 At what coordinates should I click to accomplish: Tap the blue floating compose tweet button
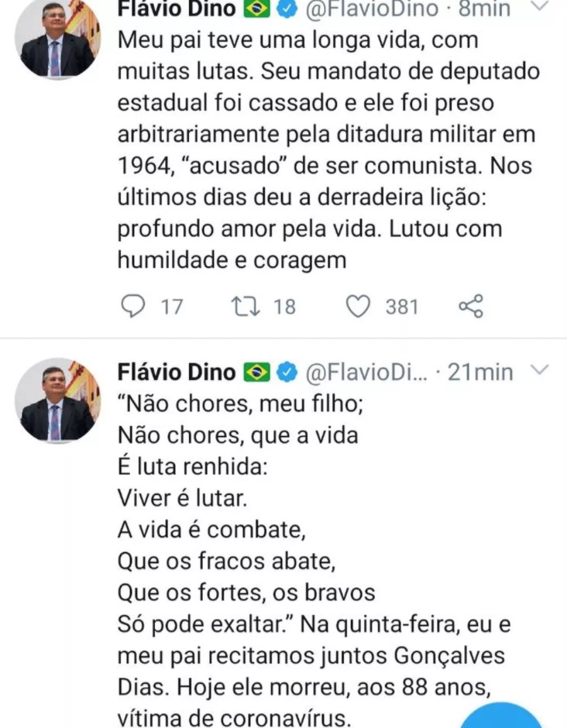[x=503, y=716]
